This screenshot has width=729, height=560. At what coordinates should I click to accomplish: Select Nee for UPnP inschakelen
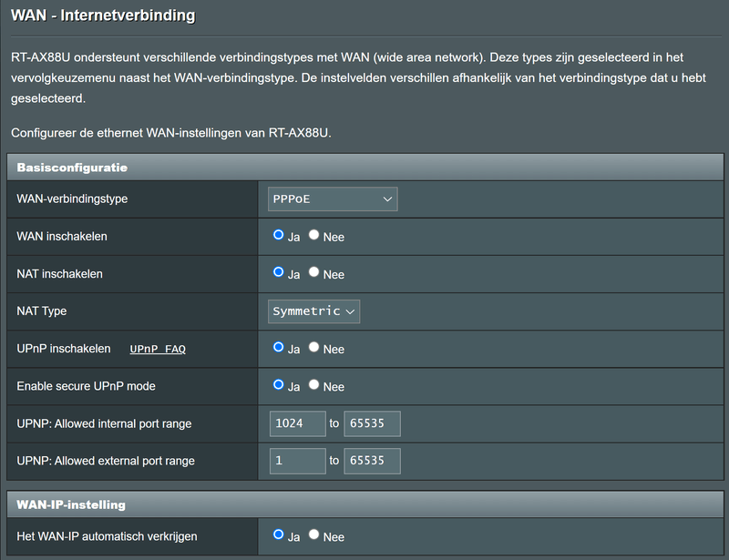pyautogui.click(x=314, y=348)
